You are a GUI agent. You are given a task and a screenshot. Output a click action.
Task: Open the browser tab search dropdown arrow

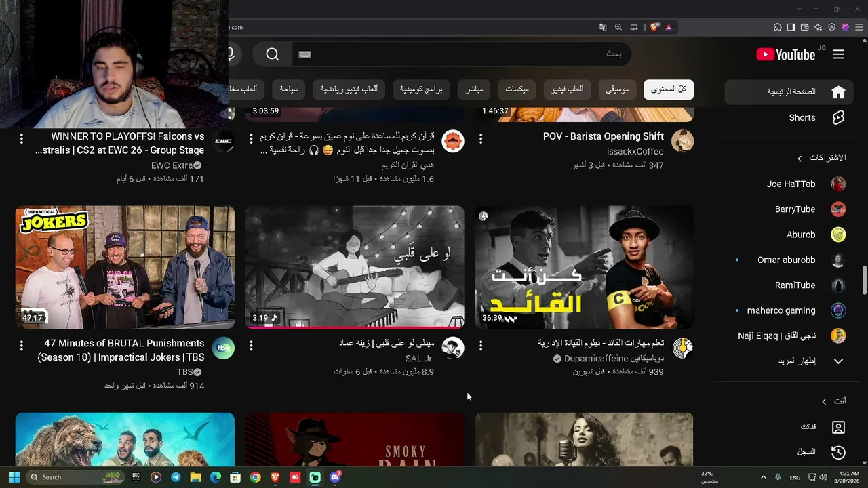800,9
